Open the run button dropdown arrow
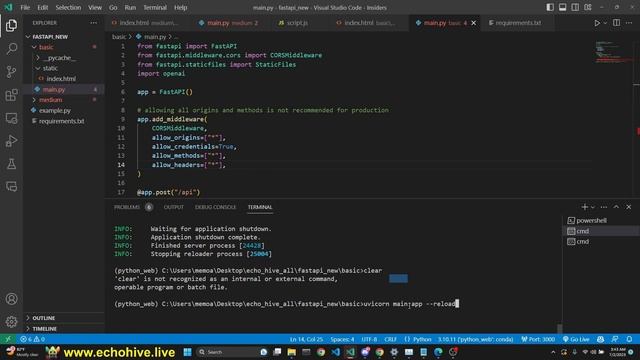Viewport: 640px width, 360px height. (x=605, y=23)
